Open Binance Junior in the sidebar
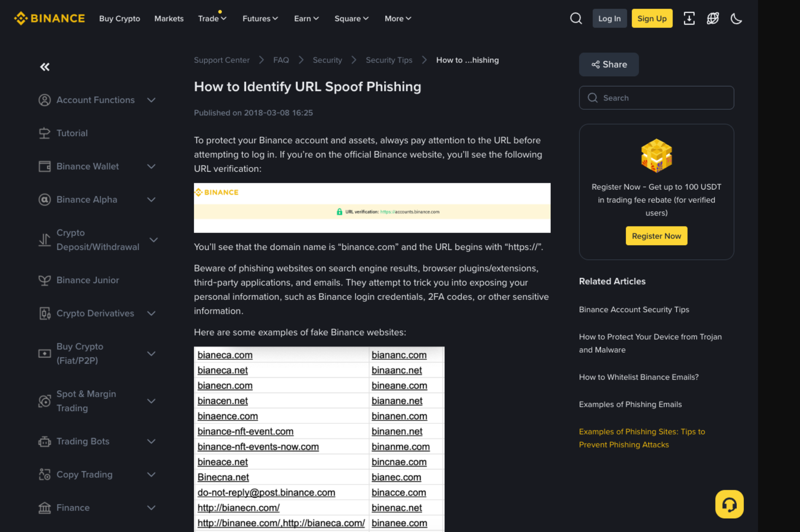 88,280
